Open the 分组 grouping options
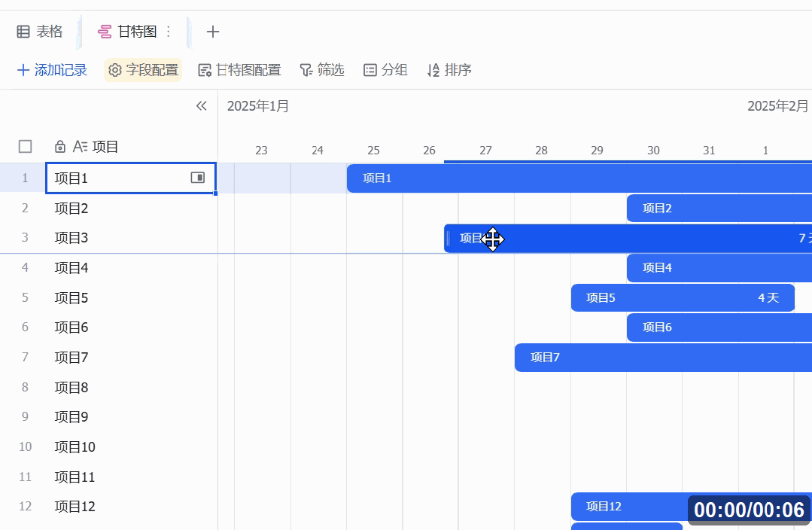The width and height of the screenshot is (812, 530). click(385, 70)
